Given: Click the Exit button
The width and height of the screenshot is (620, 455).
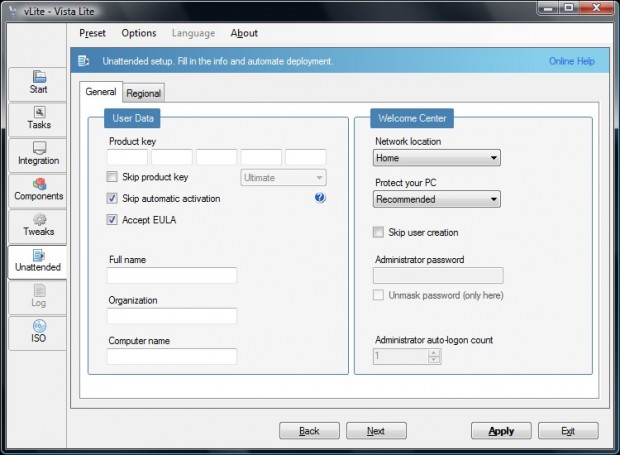Looking at the screenshot, I should click(568, 431).
